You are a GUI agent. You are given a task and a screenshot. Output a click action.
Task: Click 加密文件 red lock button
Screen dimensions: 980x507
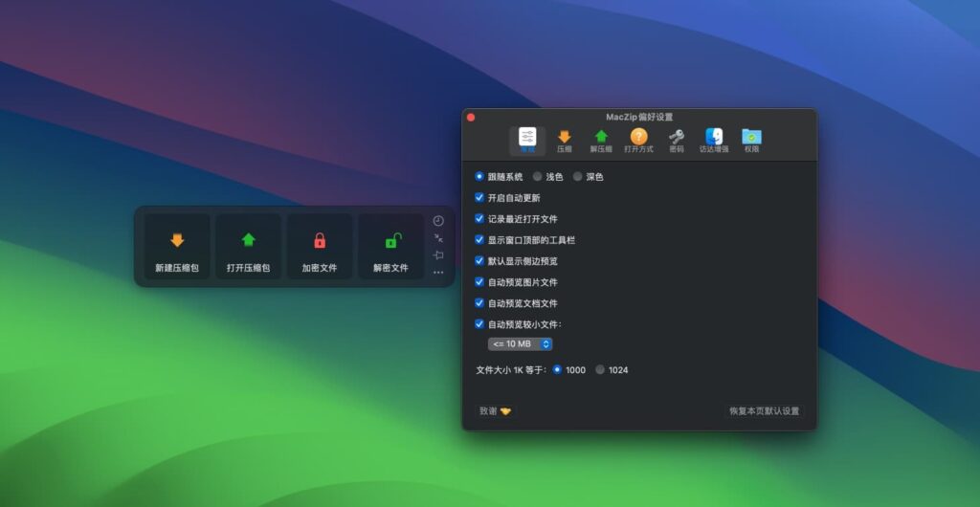[320, 247]
